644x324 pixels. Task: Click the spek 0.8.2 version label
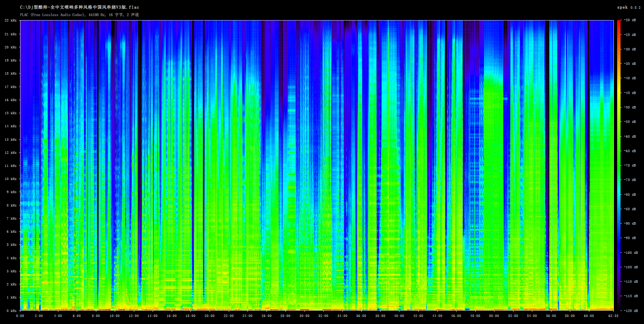[629, 7]
